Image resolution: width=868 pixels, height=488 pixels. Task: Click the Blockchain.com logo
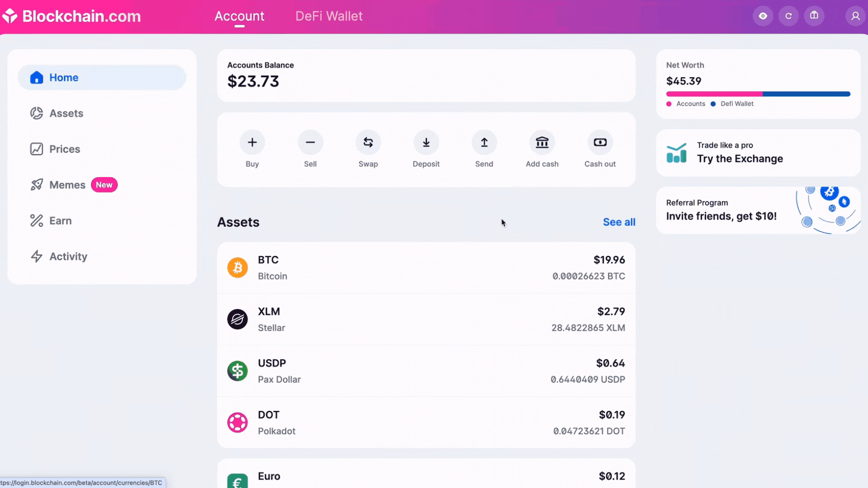pyautogui.click(x=72, y=16)
